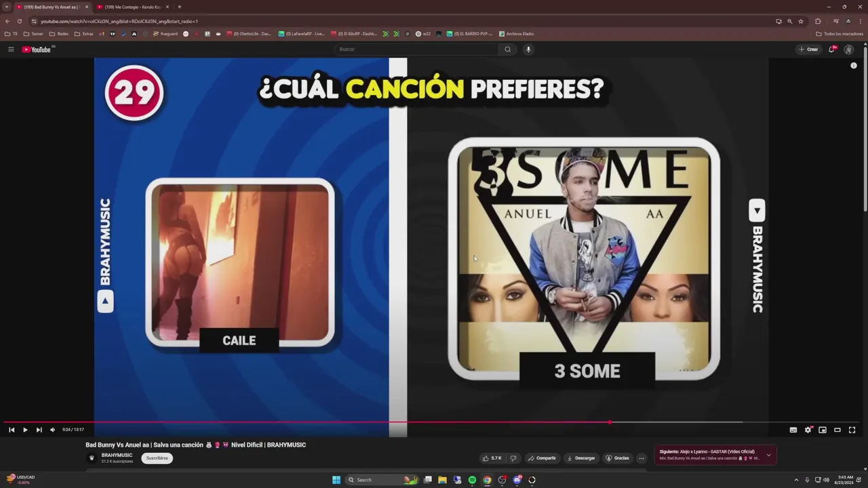Image resolution: width=868 pixels, height=488 pixels.
Task: Expand the Siguiente playlist panel chevron
Action: coord(768,455)
